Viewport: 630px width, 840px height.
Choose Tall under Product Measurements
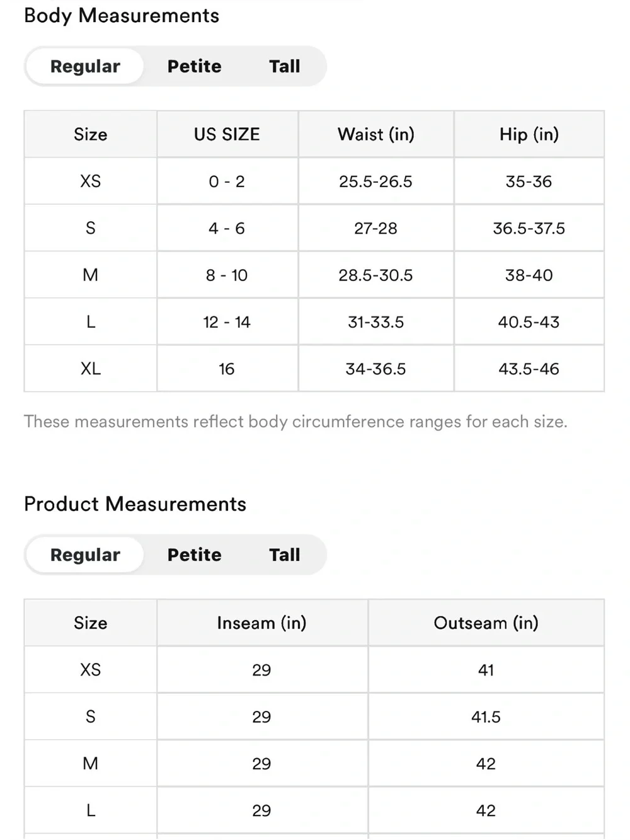(284, 555)
